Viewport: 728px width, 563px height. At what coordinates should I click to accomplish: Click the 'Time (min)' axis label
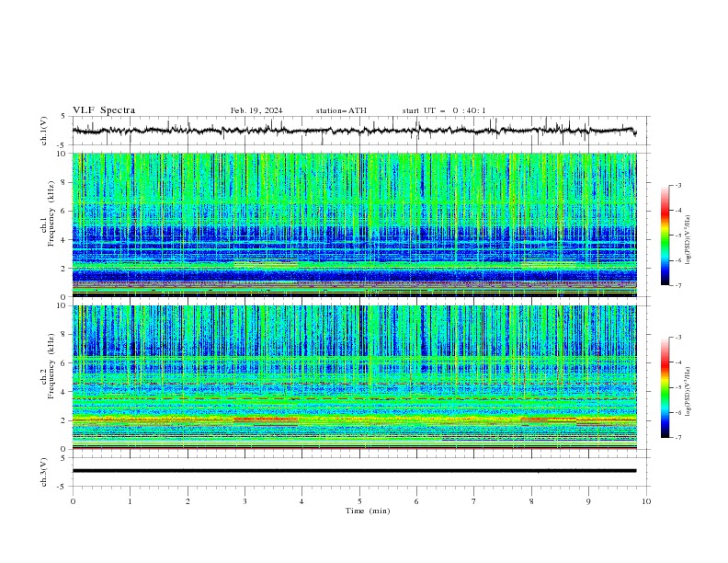point(368,511)
